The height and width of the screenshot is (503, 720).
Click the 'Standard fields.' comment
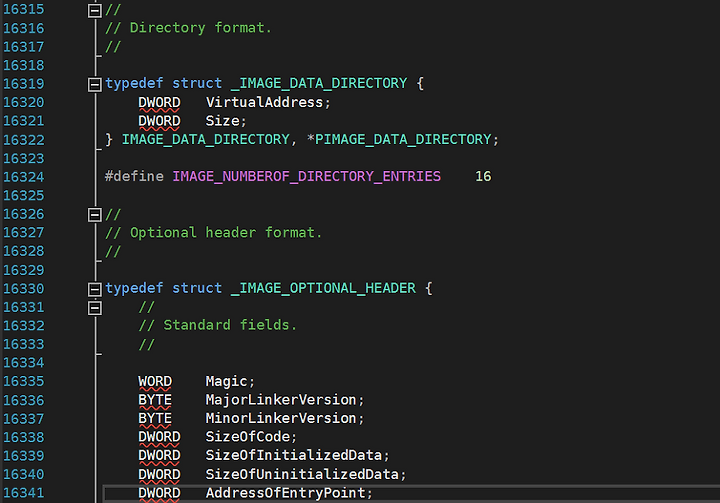point(230,325)
